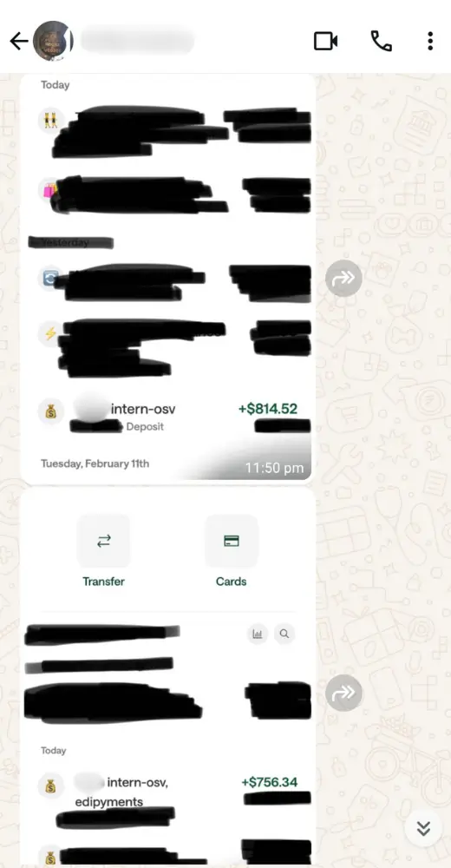Go back using the arrow icon
Screen dimensions: 451x868
(x=19, y=41)
